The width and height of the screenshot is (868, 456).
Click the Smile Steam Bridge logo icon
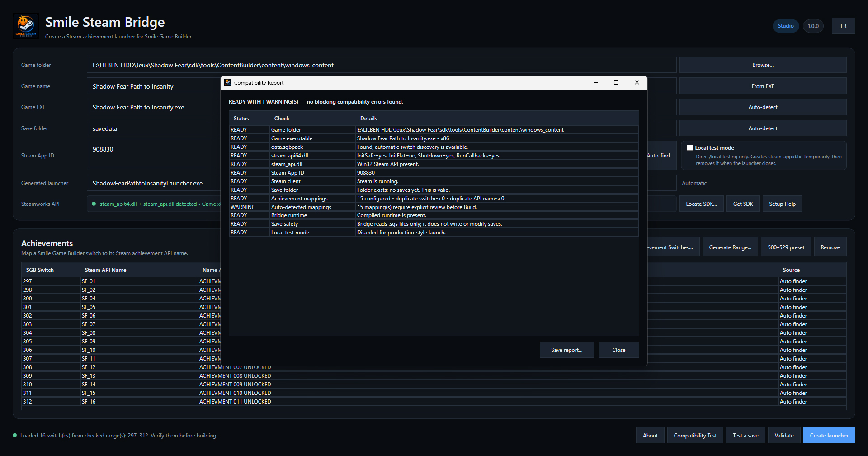tap(26, 26)
